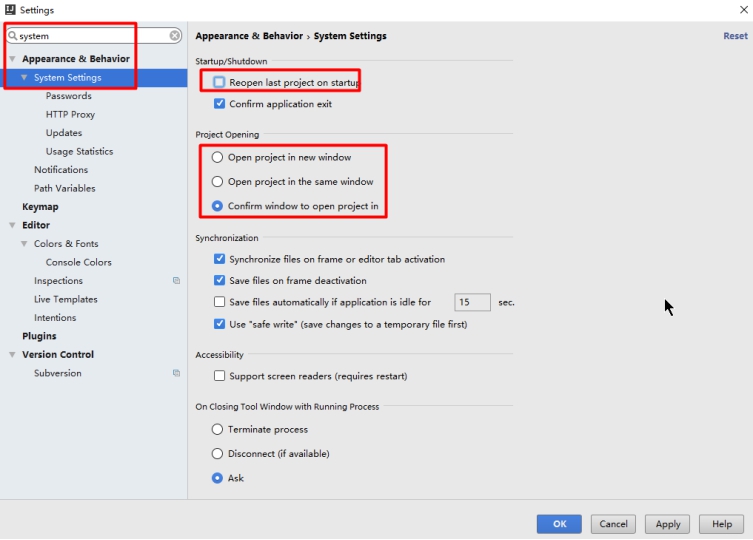
Task: Go to Updates settings
Action: click(64, 133)
